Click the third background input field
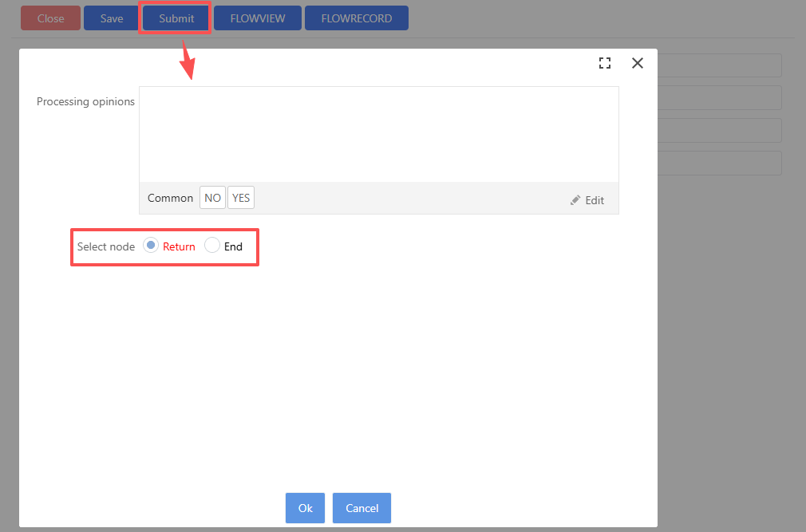This screenshot has width=806, height=532. (x=718, y=131)
